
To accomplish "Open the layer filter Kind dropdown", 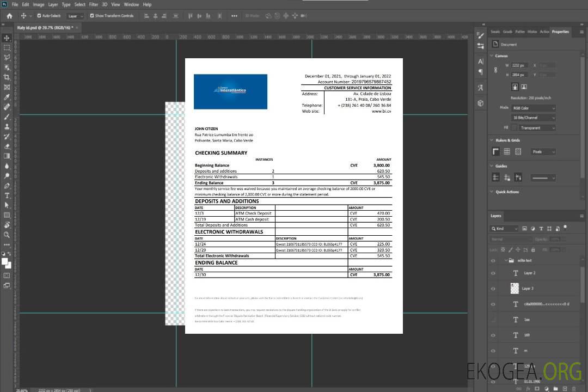I will [504, 229].
